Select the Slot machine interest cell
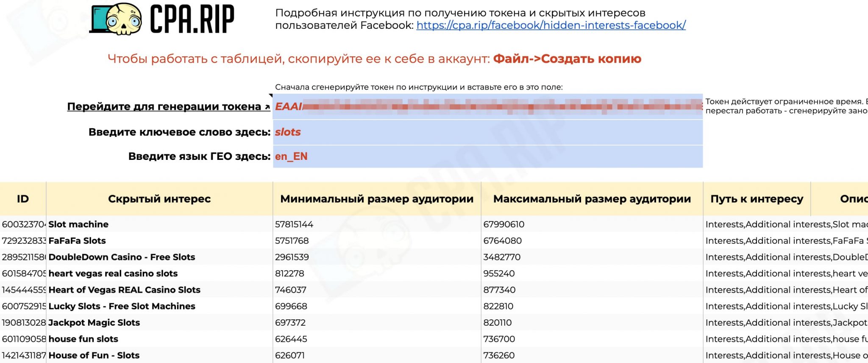The image size is (868, 363). click(159, 224)
